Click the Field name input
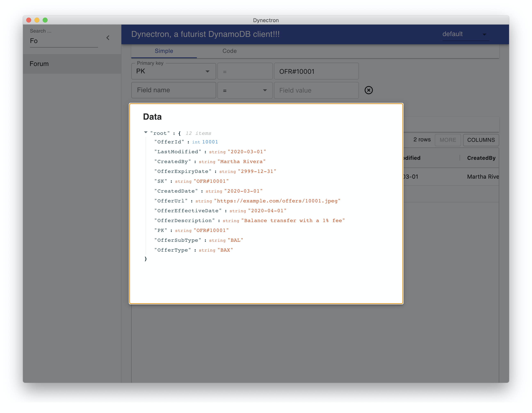This screenshot has height=413, width=532. pyautogui.click(x=174, y=90)
